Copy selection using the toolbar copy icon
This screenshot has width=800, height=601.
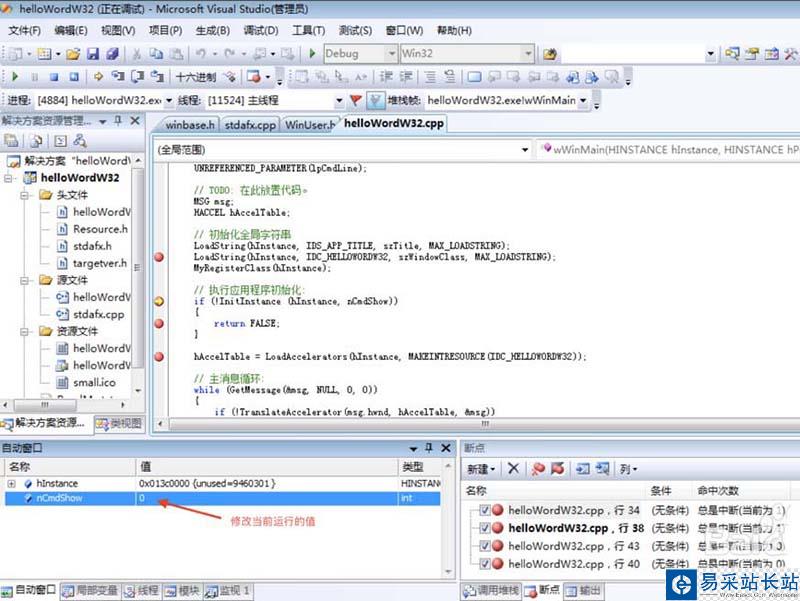(x=156, y=54)
